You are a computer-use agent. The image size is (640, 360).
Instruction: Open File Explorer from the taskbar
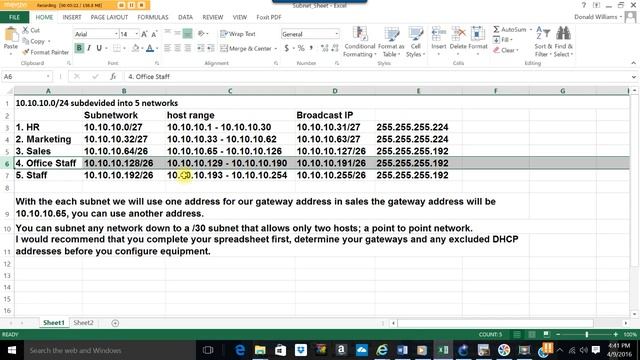click(x=260, y=350)
